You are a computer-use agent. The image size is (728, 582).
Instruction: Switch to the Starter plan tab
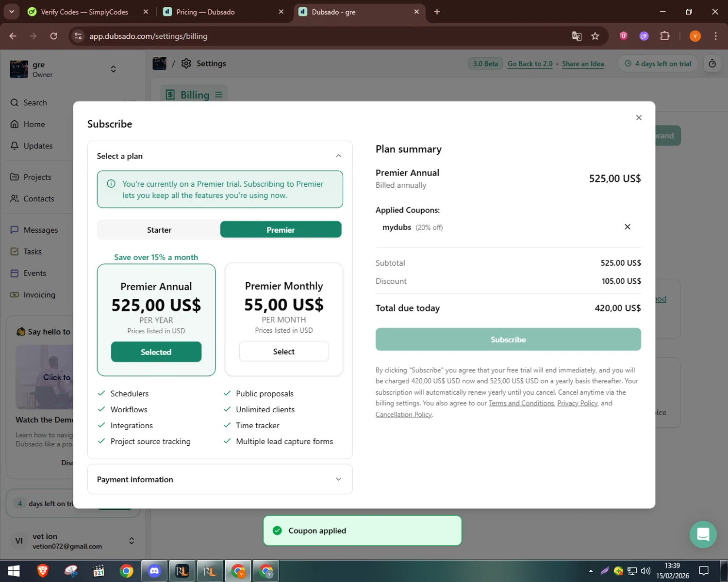(159, 230)
